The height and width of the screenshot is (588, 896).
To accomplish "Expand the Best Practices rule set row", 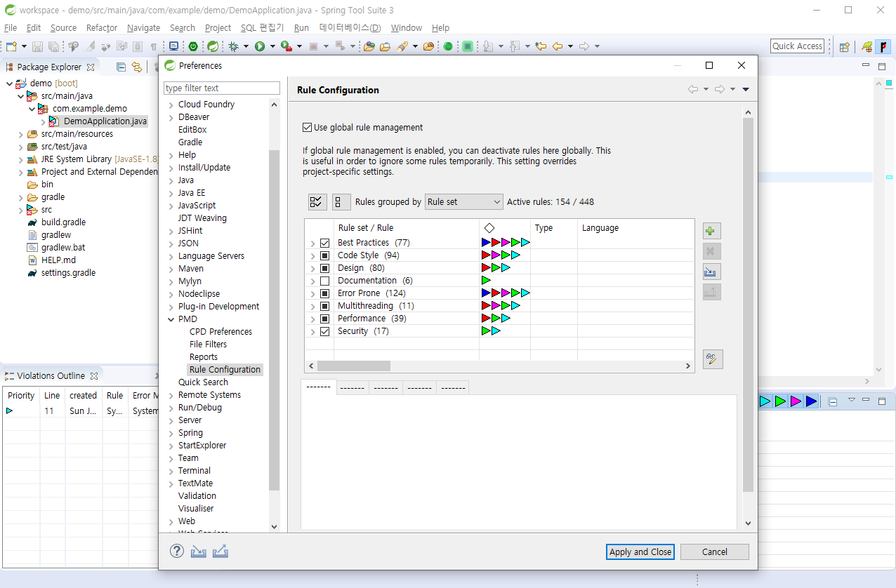I will point(312,243).
